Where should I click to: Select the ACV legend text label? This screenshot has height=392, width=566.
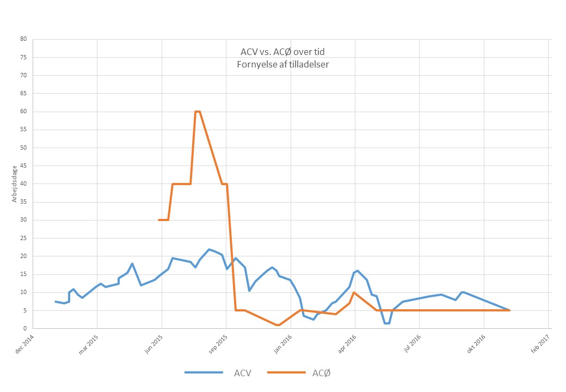click(x=242, y=373)
